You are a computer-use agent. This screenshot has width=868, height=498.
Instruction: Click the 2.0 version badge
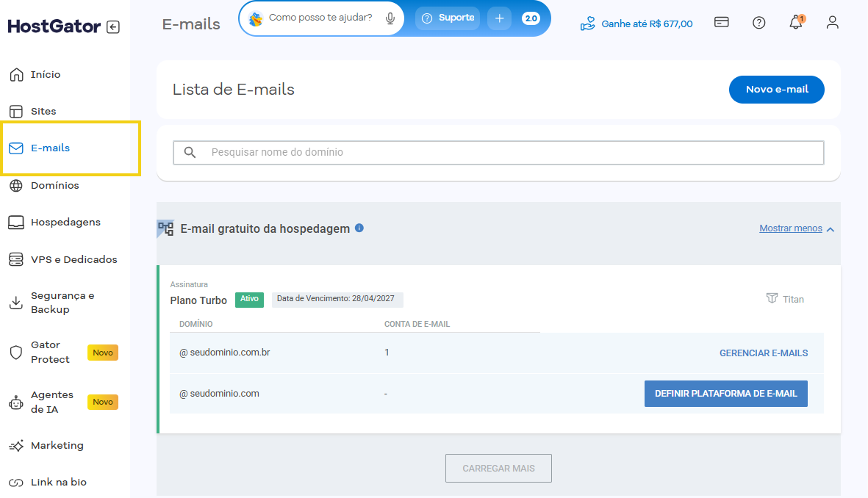click(531, 18)
